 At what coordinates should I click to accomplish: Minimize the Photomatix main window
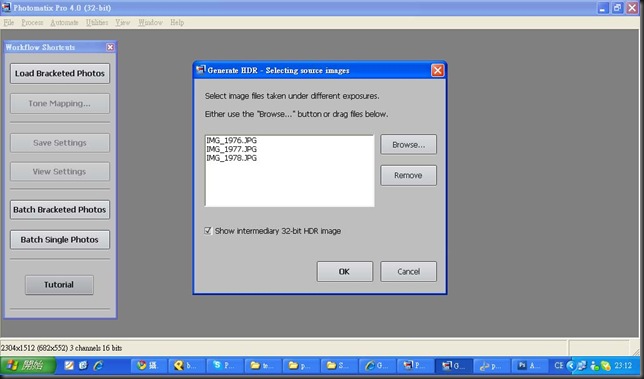[603, 8]
